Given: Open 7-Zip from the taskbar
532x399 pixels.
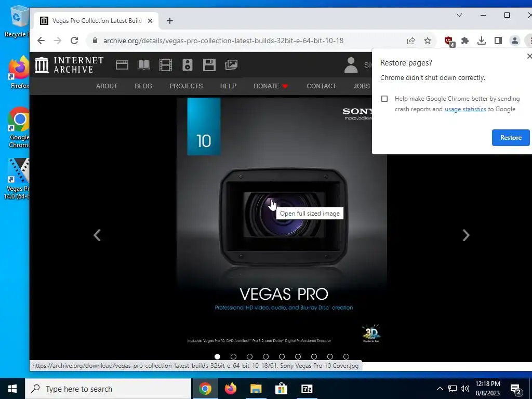Looking at the screenshot, I should (x=307, y=389).
